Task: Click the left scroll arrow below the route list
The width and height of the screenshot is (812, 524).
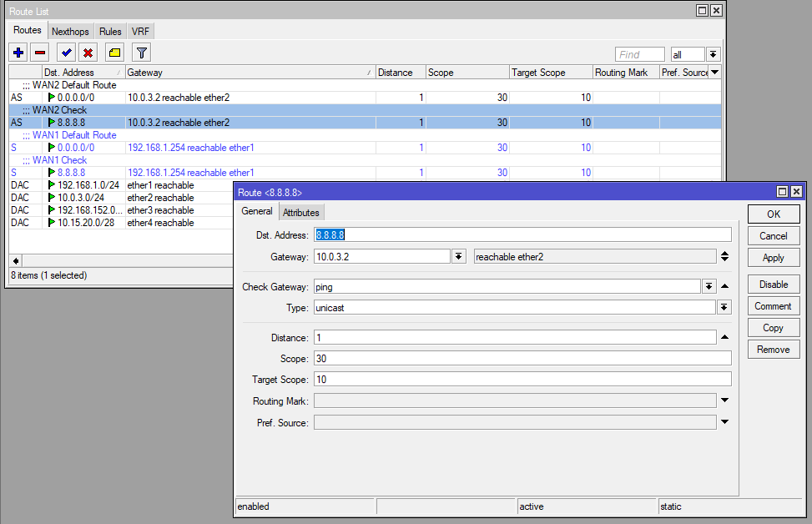Action: [x=15, y=259]
